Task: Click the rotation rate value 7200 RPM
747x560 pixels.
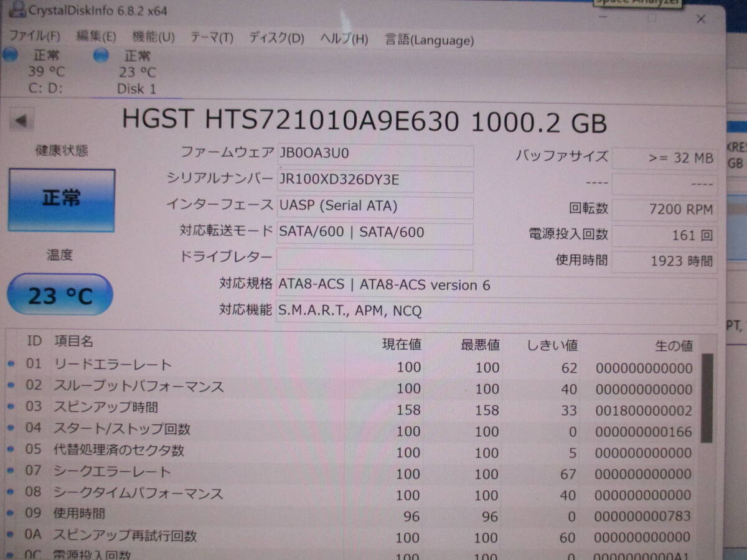Action: click(x=664, y=210)
